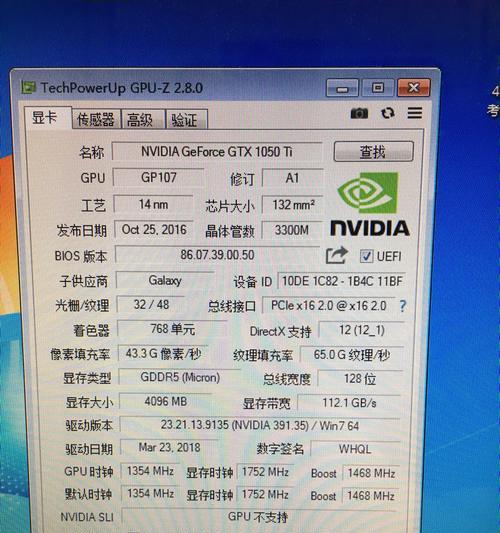Click the GPU-Z title bar app icon
This screenshot has width=500, height=533.
pyautogui.click(x=29, y=87)
